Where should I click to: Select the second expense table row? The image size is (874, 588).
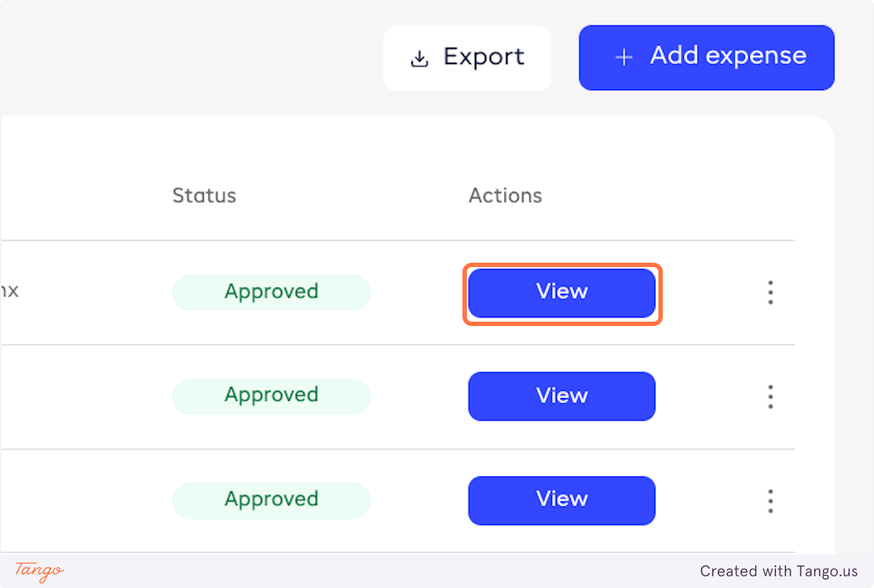87,397
